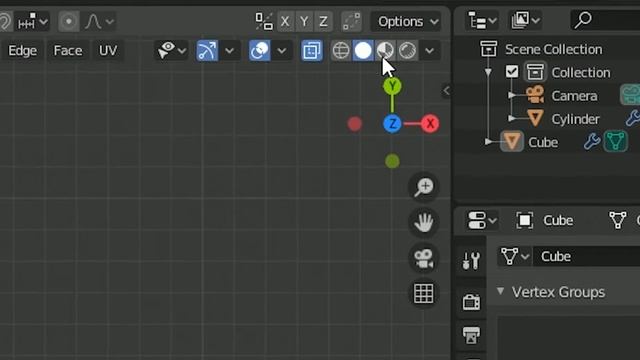The image size is (640, 360).
Task: Click the red X axis gizmo
Action: point(430,123)
